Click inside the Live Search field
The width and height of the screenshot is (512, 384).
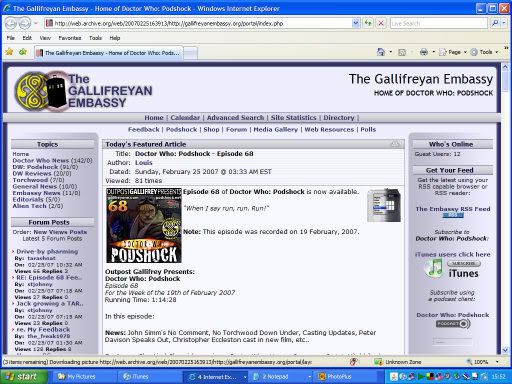click(439, 23)
